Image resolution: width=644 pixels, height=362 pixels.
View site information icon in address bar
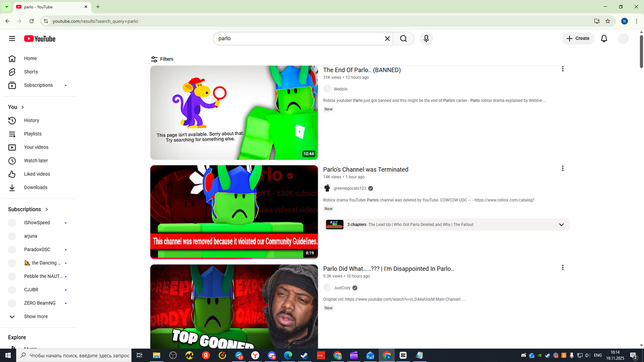pos(46,21)
